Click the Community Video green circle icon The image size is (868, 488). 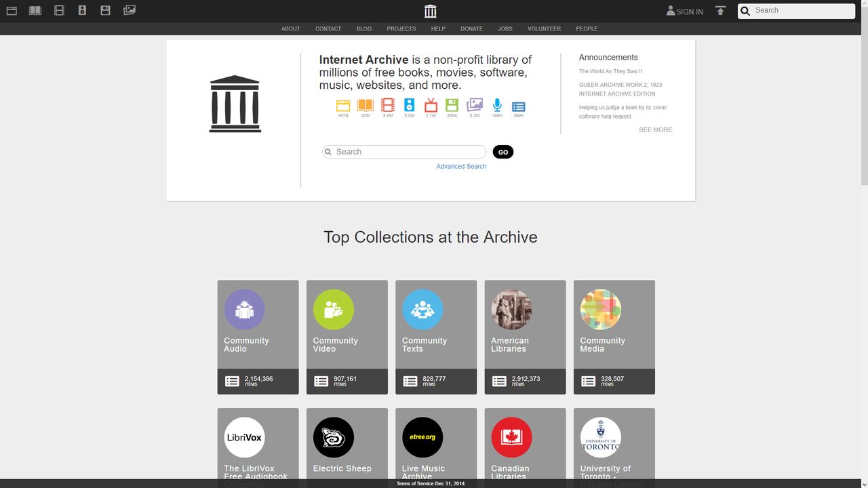pos(334,310)
